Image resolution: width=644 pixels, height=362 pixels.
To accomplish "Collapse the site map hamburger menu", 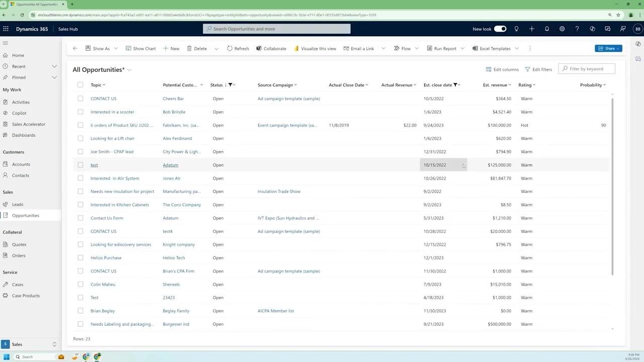I will point(6,43).
